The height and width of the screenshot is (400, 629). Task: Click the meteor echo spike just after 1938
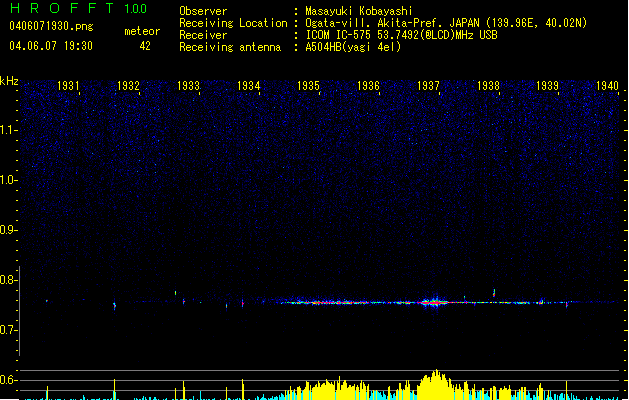pos(494,293)
